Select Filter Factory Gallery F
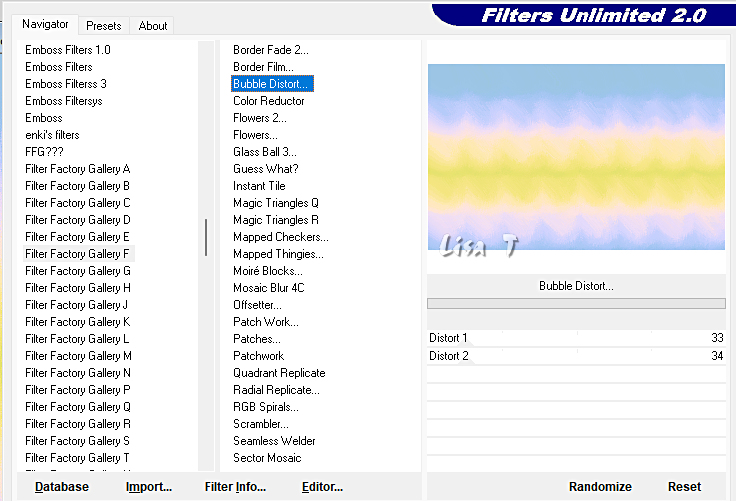Image resolution: width=736 pixels, height=501 pixels. pyautogui.click(x=77, y=254)
